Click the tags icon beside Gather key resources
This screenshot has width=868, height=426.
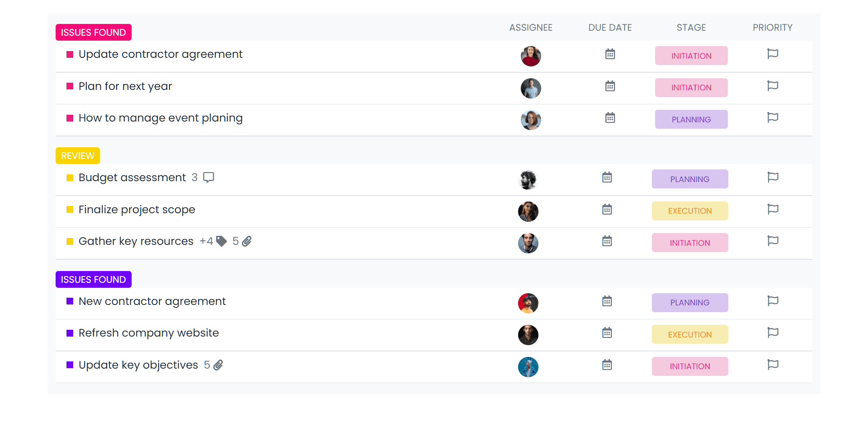pos(221,241)
